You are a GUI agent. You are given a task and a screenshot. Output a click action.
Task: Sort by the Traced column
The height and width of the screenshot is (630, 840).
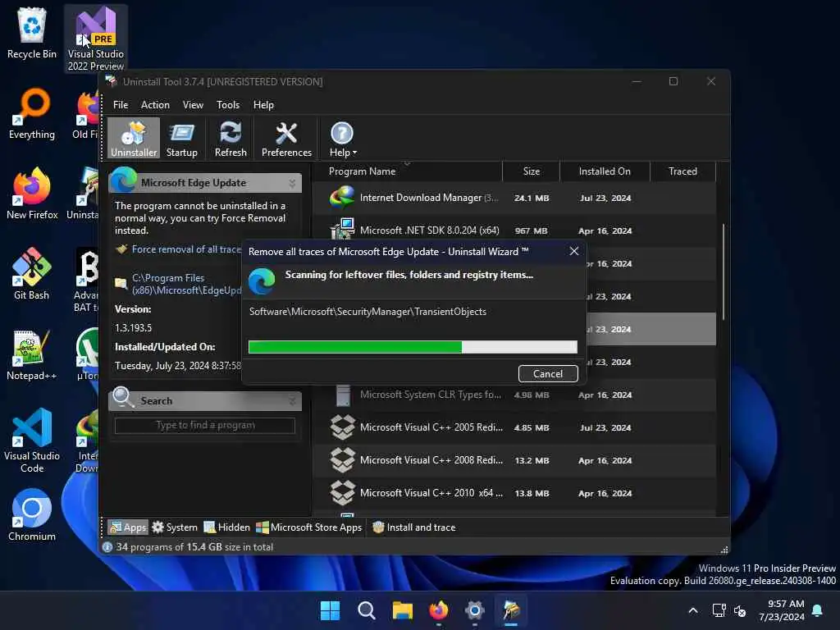682,171
